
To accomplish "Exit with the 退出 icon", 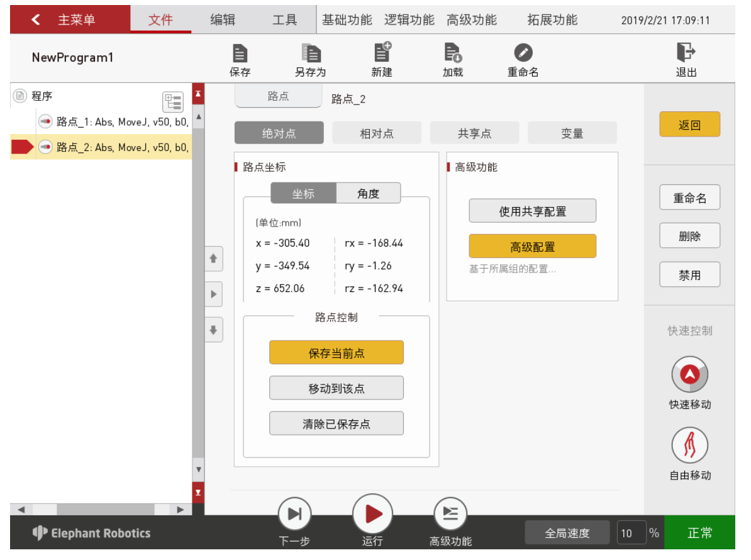I will 686,52.
